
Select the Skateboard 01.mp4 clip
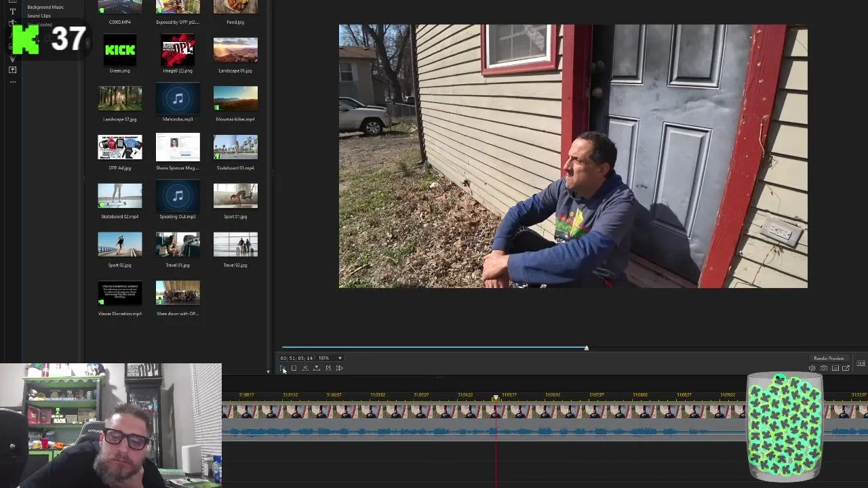[x=235, y=147]
